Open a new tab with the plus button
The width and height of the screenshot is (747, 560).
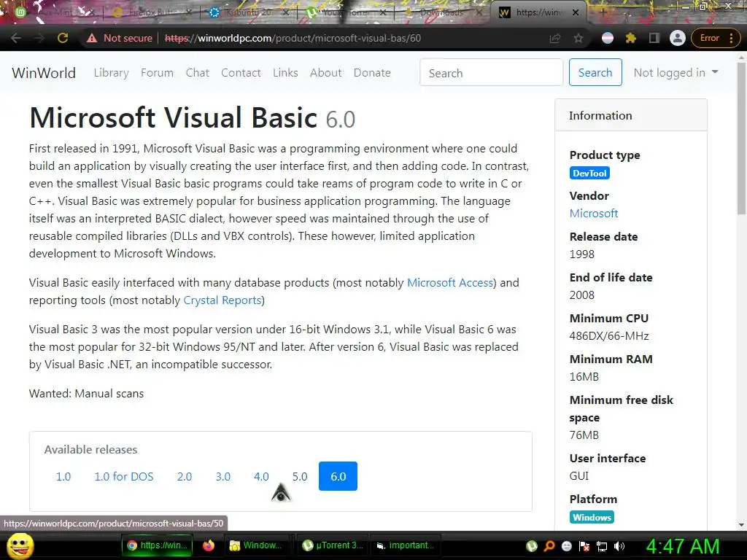tap(603, 12)
